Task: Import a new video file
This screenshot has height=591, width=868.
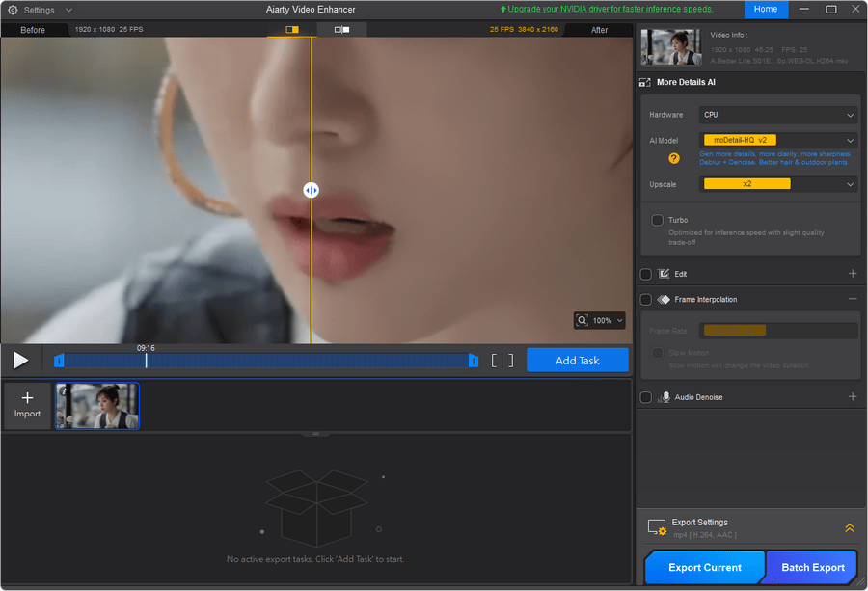Action: [27, 405]
